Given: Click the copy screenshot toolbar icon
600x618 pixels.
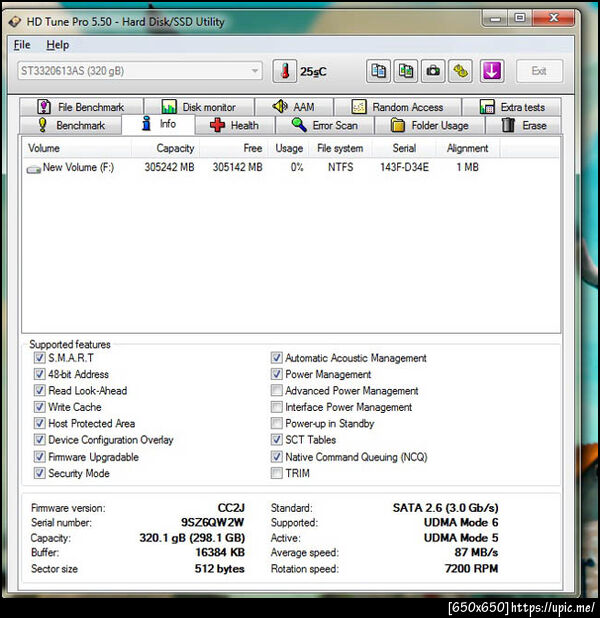Looking at the screenshot, I should click(x=406, y=71).
